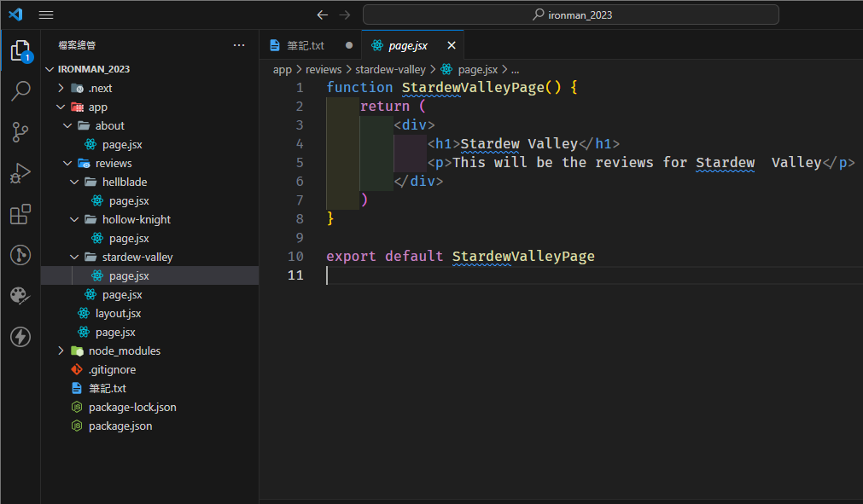
Task: Open page.jsx below layout.jsx
Action: tap(115, 332)
